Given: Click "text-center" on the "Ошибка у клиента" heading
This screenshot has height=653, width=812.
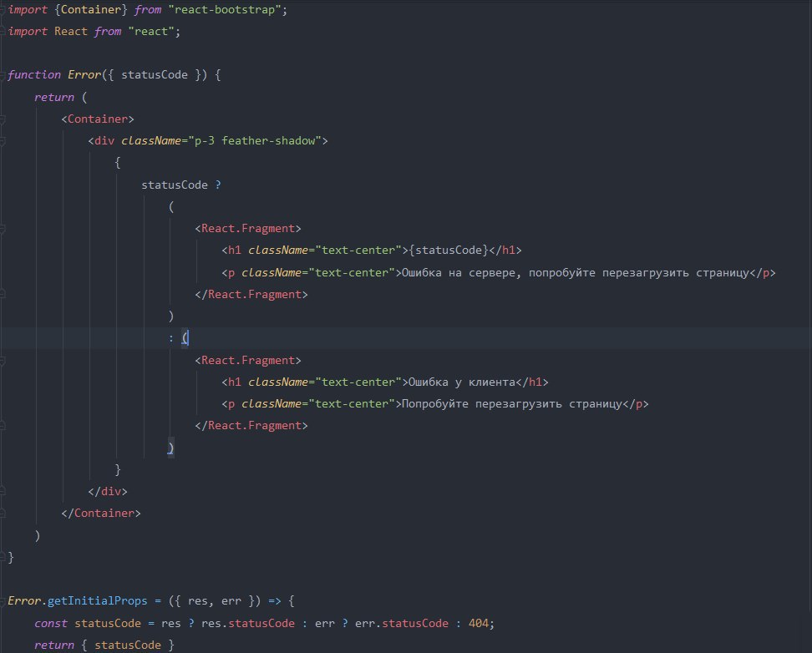Looking at the screenshot, I should (x=358, y=382).
